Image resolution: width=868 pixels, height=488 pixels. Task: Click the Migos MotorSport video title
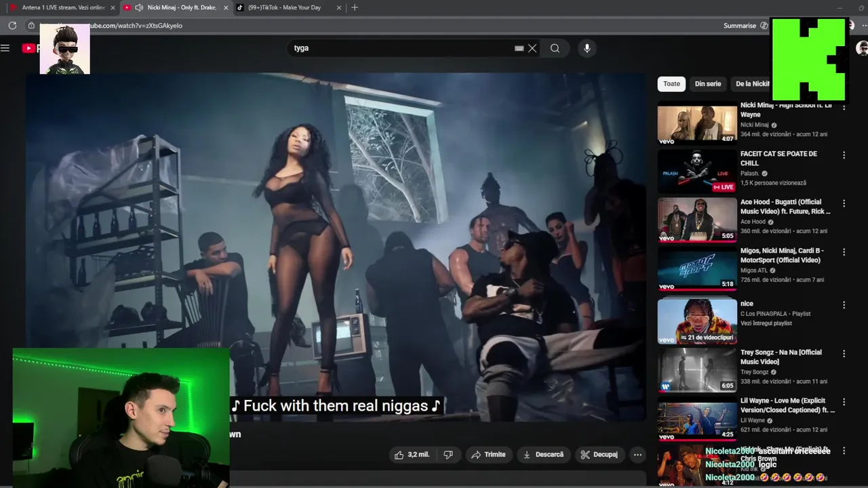coord(783,256)
